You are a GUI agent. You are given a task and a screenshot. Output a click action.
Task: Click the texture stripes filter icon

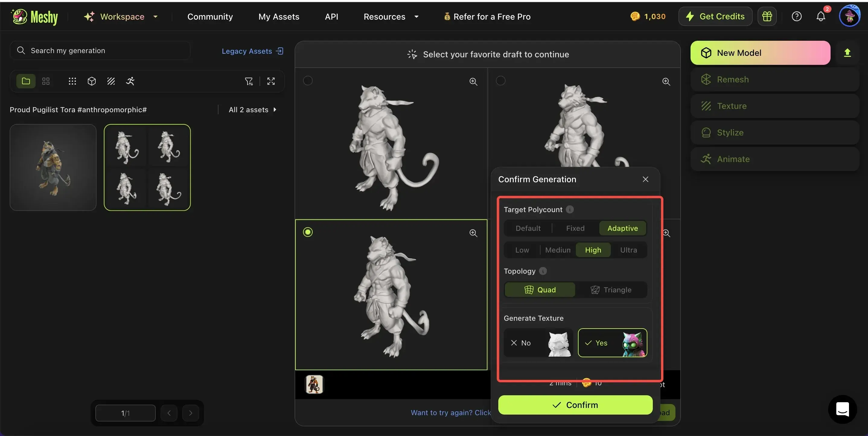click(x=111, y=81)
